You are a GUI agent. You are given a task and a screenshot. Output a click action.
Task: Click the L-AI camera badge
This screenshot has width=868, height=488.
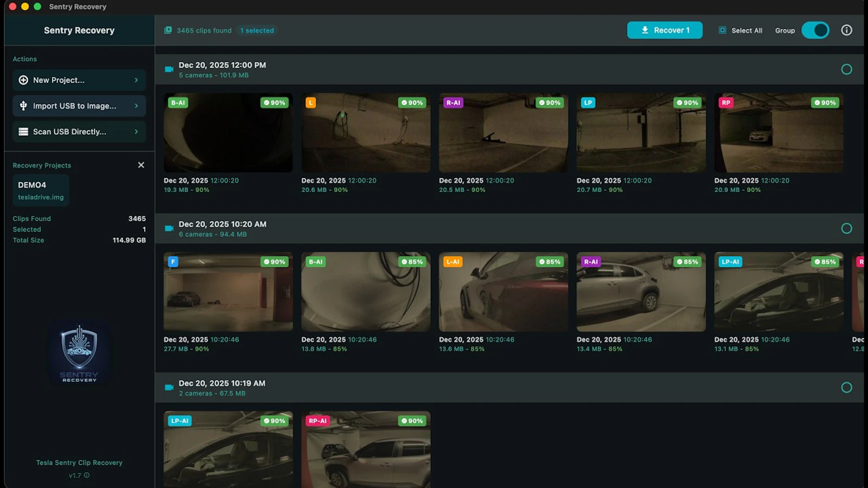(453, 261)
